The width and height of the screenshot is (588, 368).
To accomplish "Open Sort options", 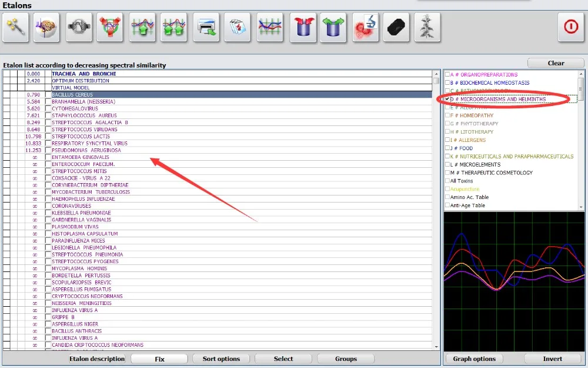I will [x=221, y=359].
